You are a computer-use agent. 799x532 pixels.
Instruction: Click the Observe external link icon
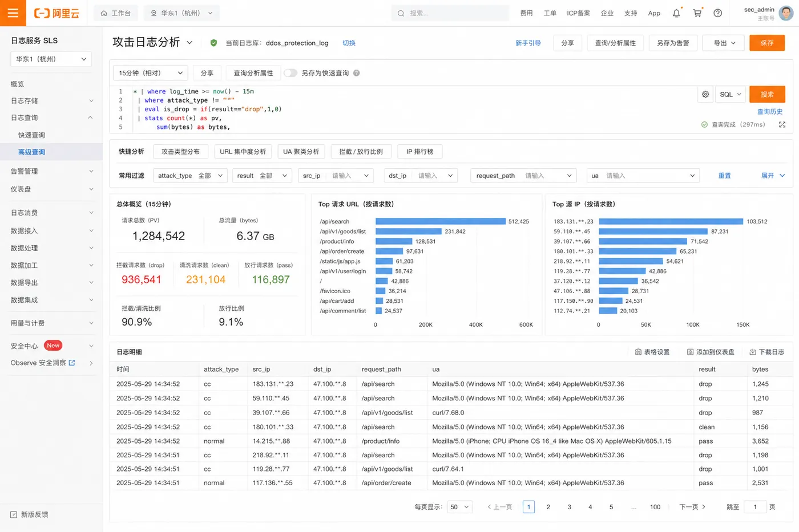pos(72,363)
